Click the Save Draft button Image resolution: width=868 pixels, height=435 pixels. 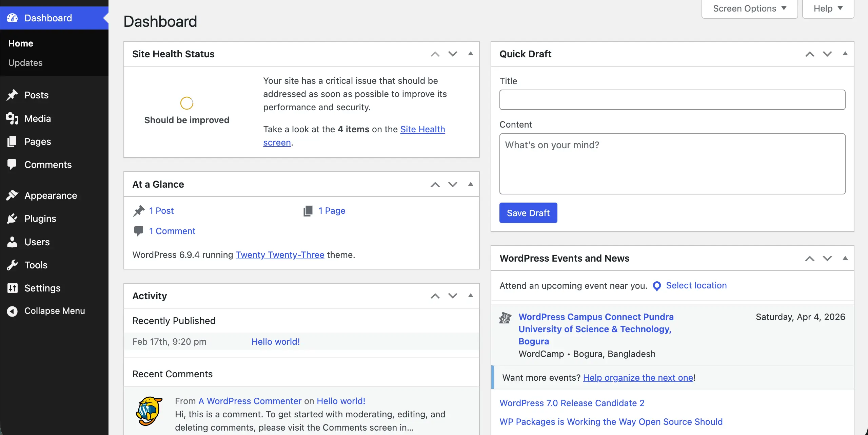528,213
